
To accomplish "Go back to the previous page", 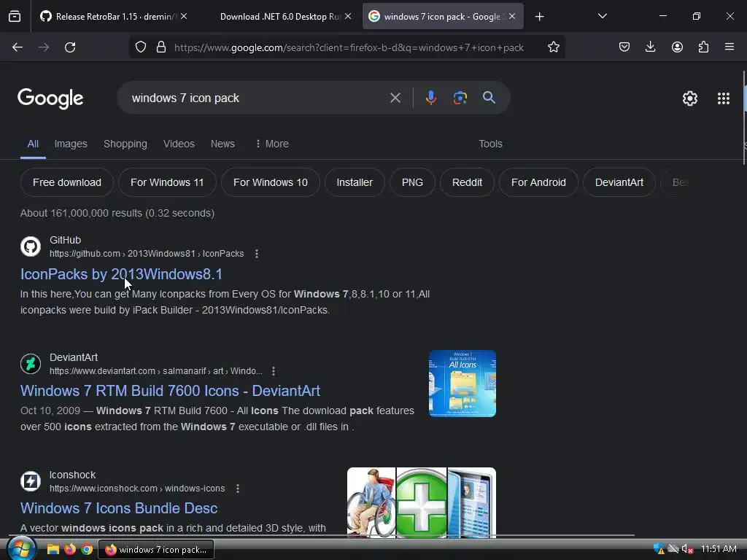I will click(18, 47).
